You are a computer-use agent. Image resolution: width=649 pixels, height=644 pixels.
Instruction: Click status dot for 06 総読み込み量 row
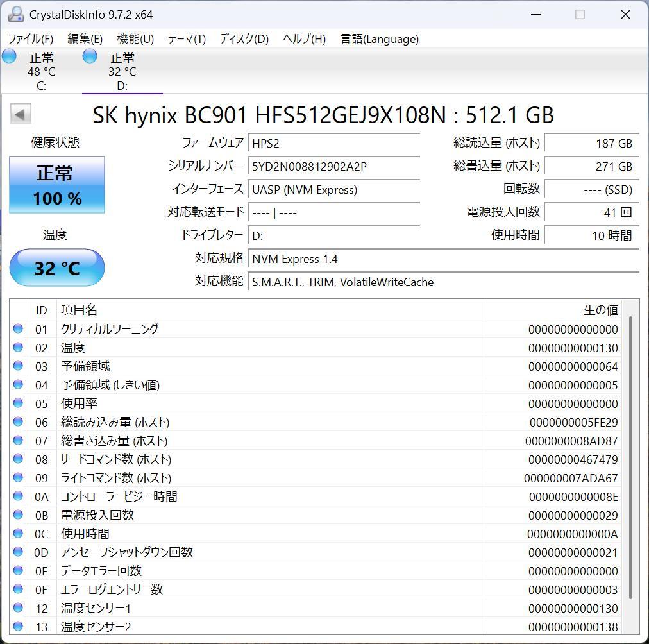point(18,422)
